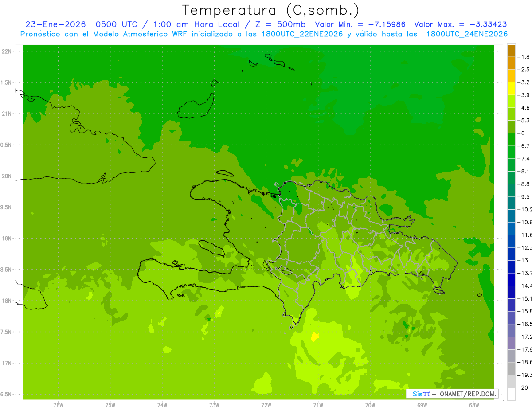Viewport: 532px width, 411px height.
Task: Select the teal swatch between -9.5 and -10.2
Action: click(511, 203)
